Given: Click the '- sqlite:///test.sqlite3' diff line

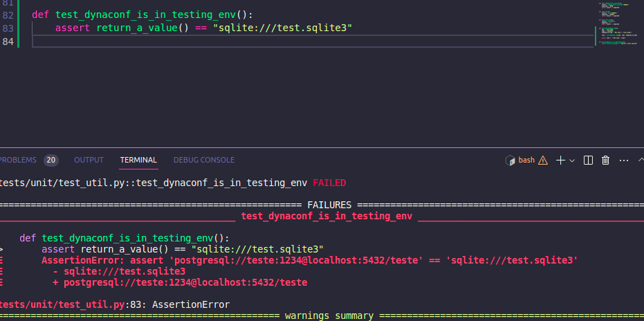Looking at the screenshot, I should click(x=119, y=271).
